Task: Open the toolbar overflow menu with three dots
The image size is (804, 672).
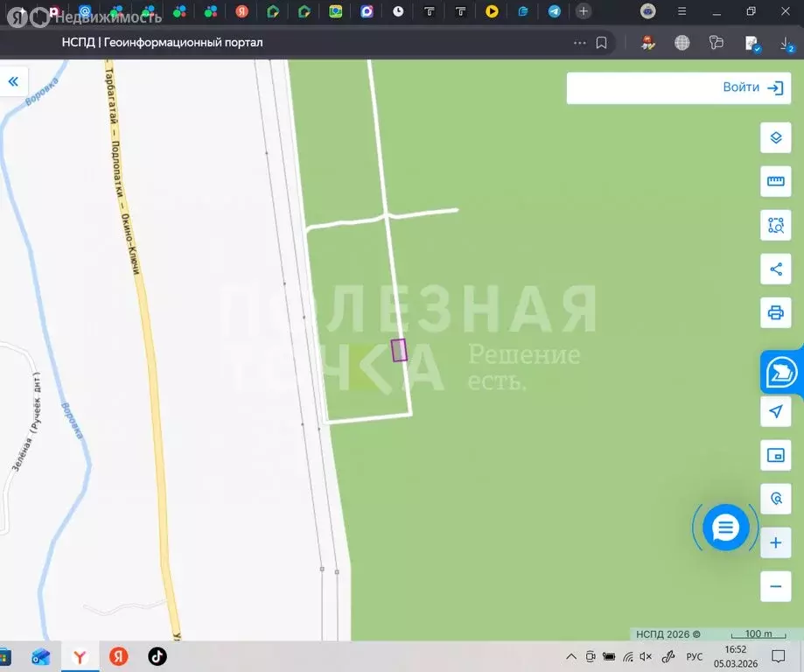Action: point(578,42)
